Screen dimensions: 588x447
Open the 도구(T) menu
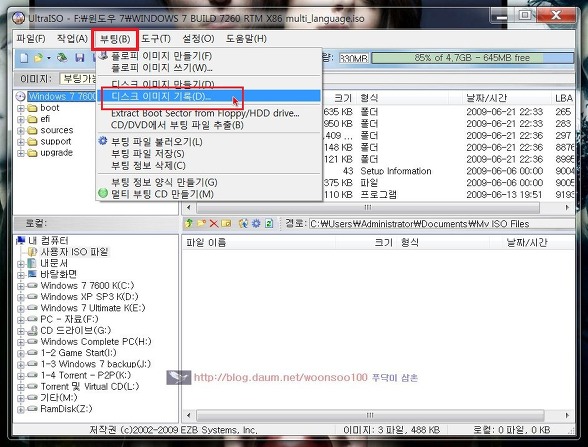click(156, 39)
